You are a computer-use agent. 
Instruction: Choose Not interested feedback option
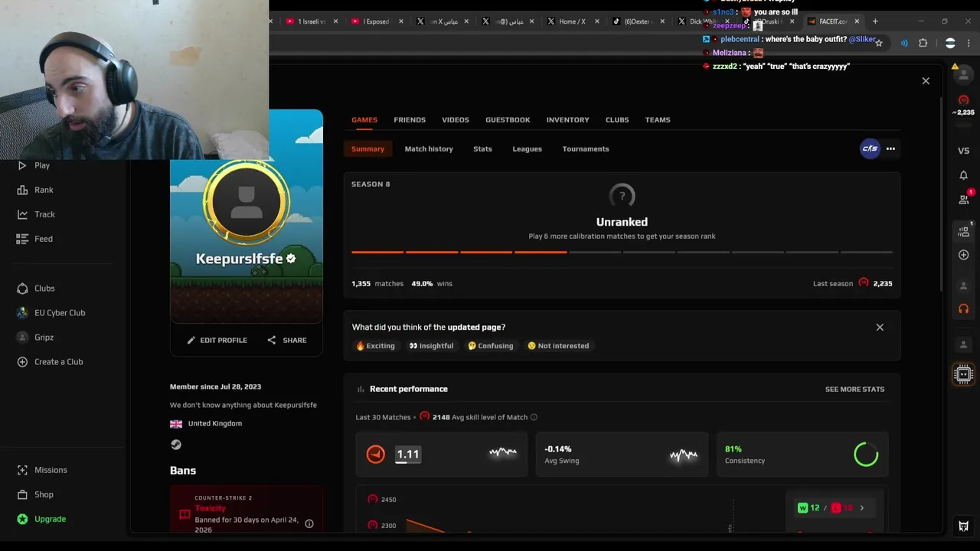click(x=558, y=346)
